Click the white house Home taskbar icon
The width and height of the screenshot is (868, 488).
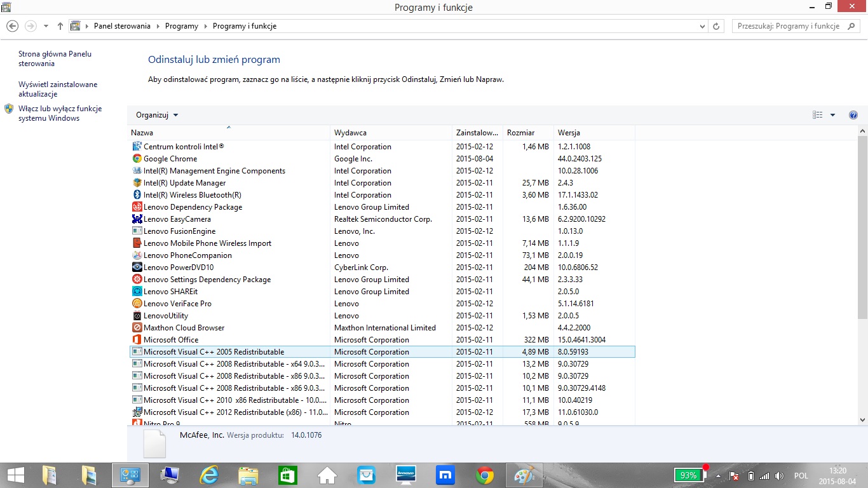pyautogui.click(x=327, y=475)
